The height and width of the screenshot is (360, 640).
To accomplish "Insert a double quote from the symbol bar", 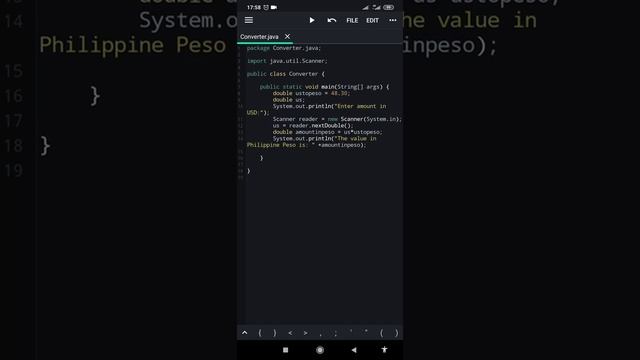I will point(366,332).
